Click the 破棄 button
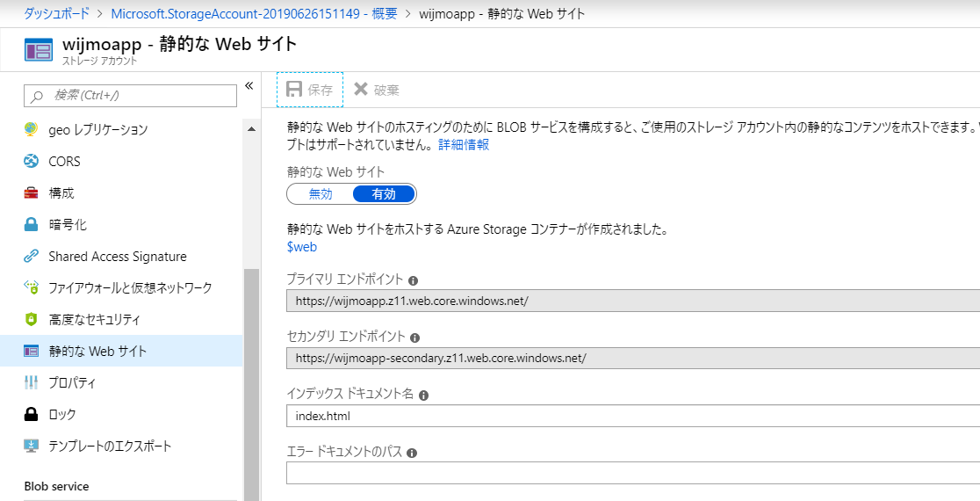 click(x=377, y=90)
